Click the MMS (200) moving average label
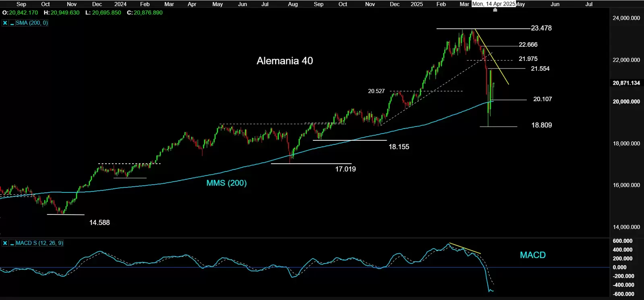The height and width of the screenshot is (300, 644). [226, 183]
